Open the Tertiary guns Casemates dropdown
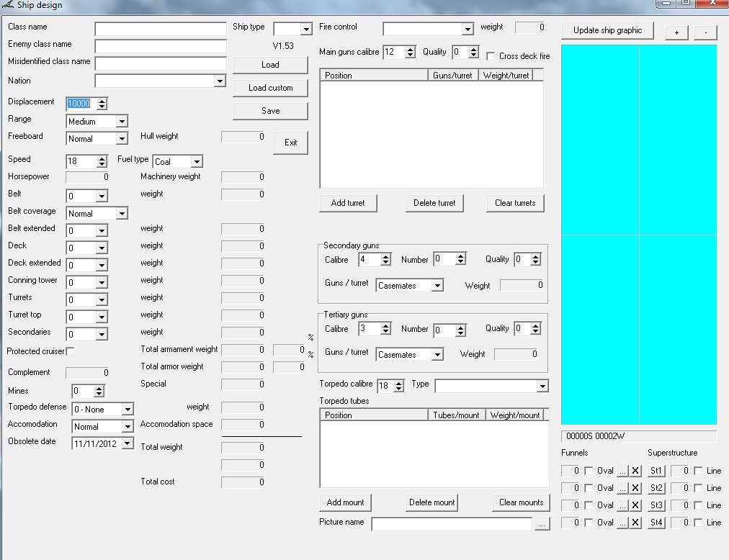The width and height of the screenshot is (729, 560). pyautogui.click(x=437, y=355)
